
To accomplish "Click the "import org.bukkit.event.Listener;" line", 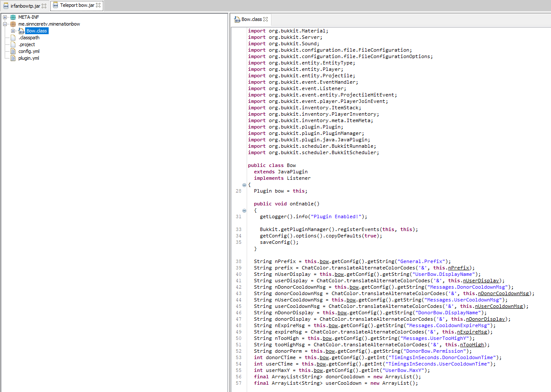I will (x=297, y=88).
